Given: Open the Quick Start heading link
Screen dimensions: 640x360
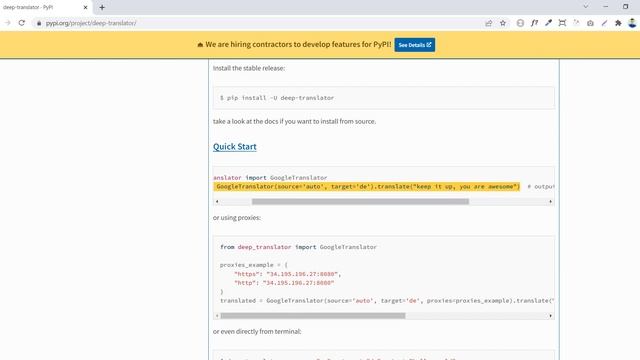Looking at the screenshot, I should pos(235,147).
